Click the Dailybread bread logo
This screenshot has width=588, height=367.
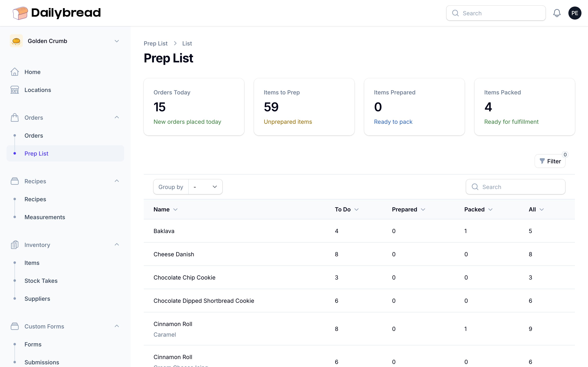coord(20,13)
